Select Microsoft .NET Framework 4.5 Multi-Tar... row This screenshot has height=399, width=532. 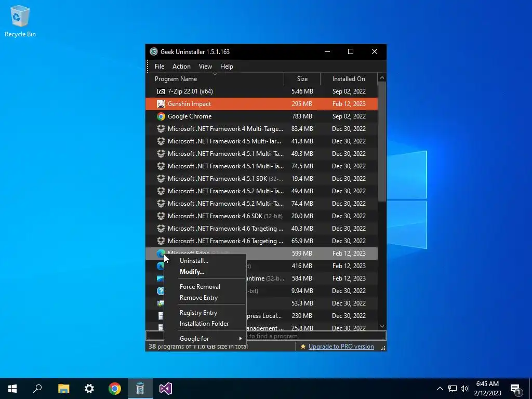pyautogui.click(x=262, y=141)
